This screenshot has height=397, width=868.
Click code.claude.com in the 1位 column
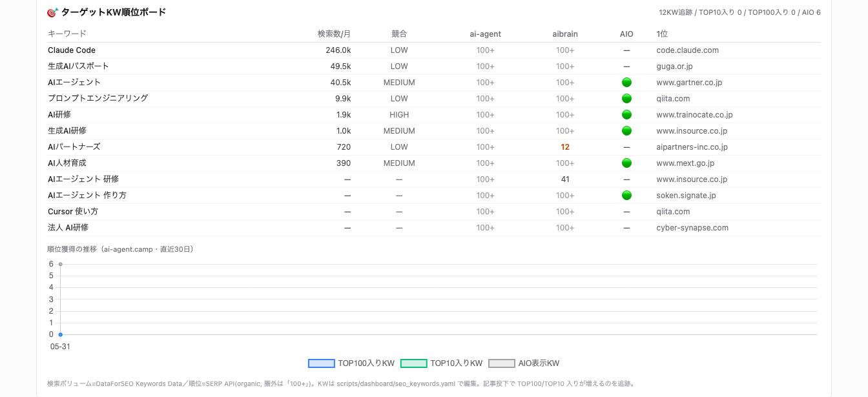[687, 50]
